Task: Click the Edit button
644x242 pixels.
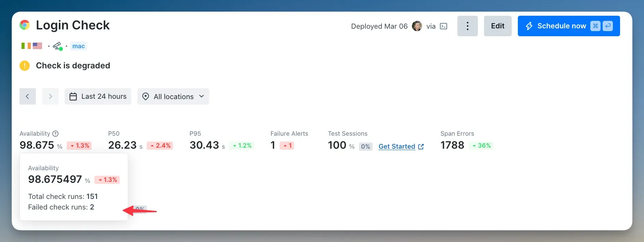Action: pyautogui.click(x=498, y=26)
